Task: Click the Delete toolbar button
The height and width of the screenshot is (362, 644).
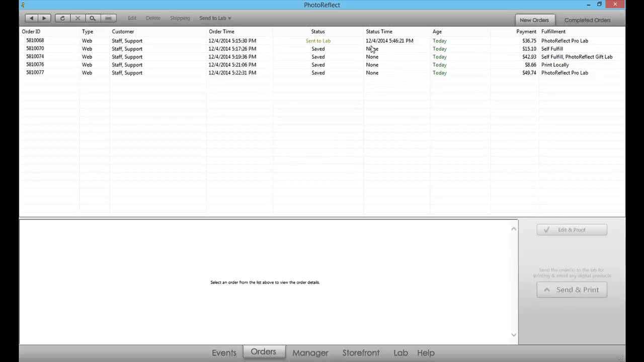Action: pyautogui.click(x=153, y=18)
